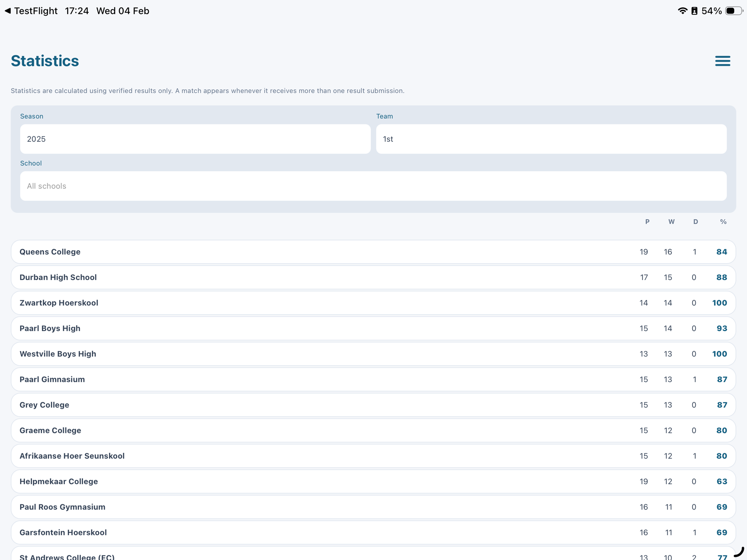Click the School field label

pyautogui.click(x=31, y=163)
